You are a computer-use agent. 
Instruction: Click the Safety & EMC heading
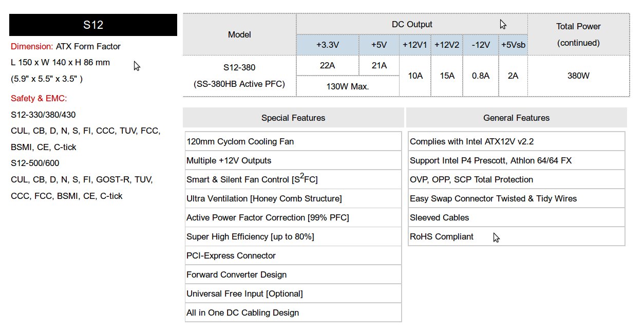(x=39, y=98)
